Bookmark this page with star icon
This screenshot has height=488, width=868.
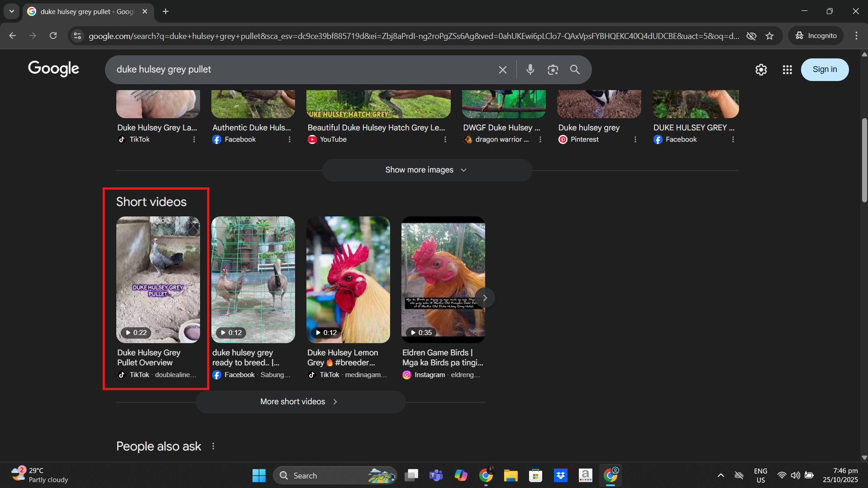pyautogui.click(x=769, y=36)
